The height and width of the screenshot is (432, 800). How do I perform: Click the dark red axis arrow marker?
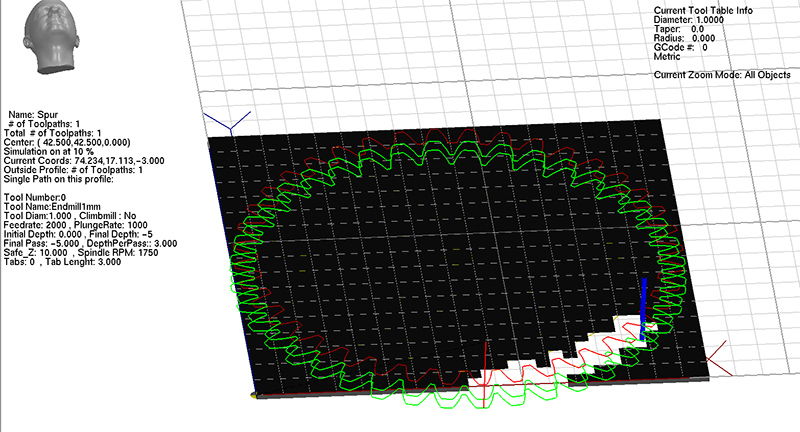coord(715,356)
